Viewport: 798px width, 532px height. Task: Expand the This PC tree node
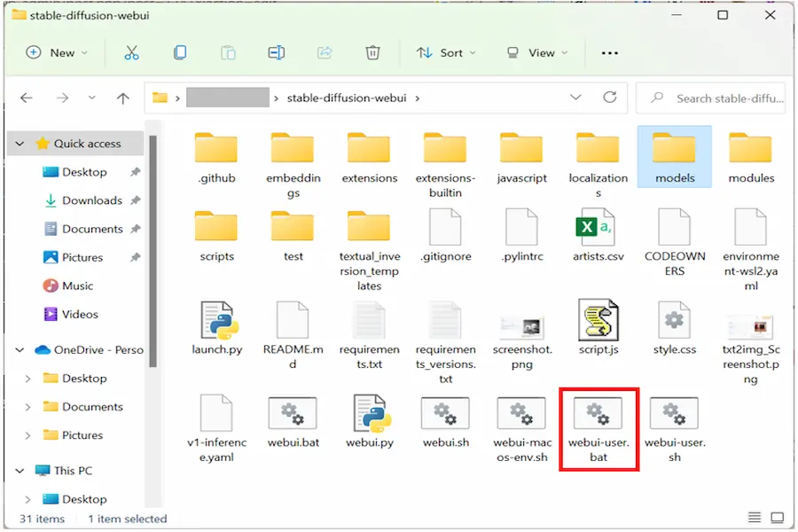click(x=20, y=471)
